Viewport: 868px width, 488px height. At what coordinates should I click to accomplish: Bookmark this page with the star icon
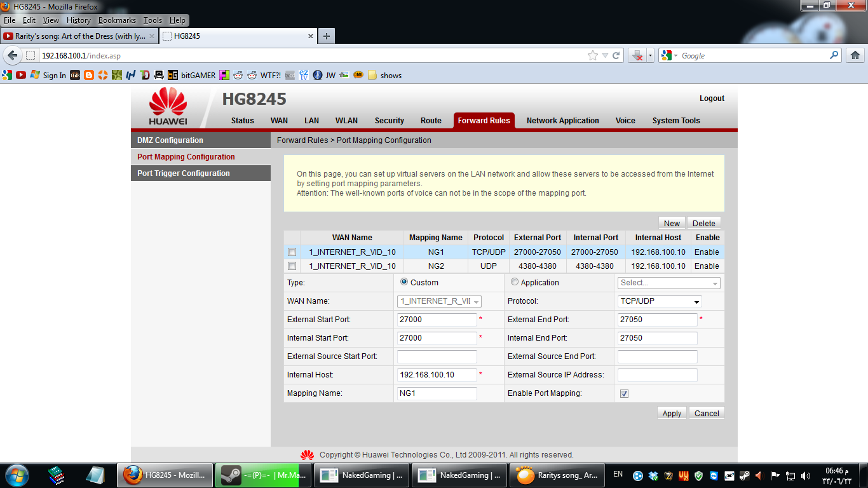tap(593, 56)
